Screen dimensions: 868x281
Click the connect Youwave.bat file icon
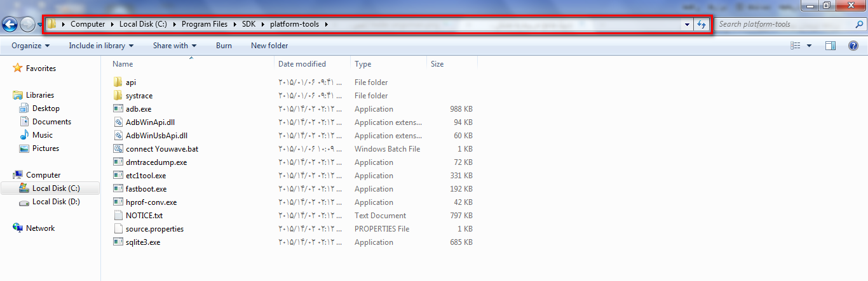coord(118,149)
